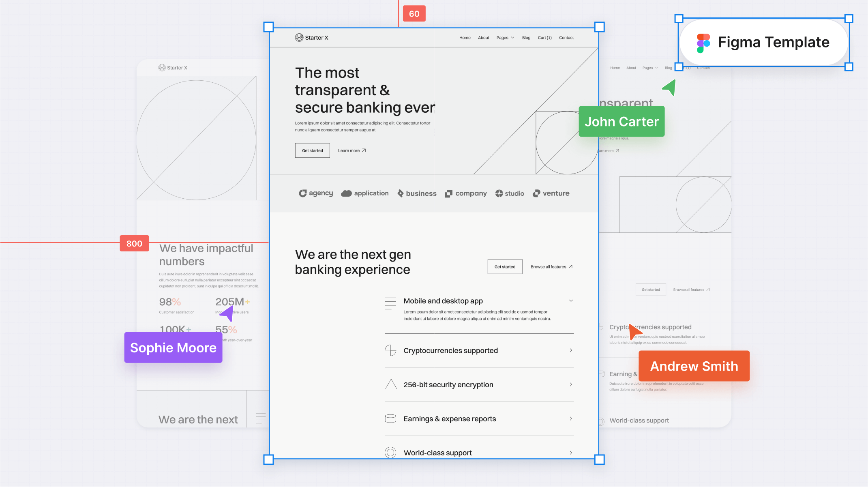Expand the 256-bit security encryption section
The width and height of the screenshot is (868, 487).
pos(570,384)
